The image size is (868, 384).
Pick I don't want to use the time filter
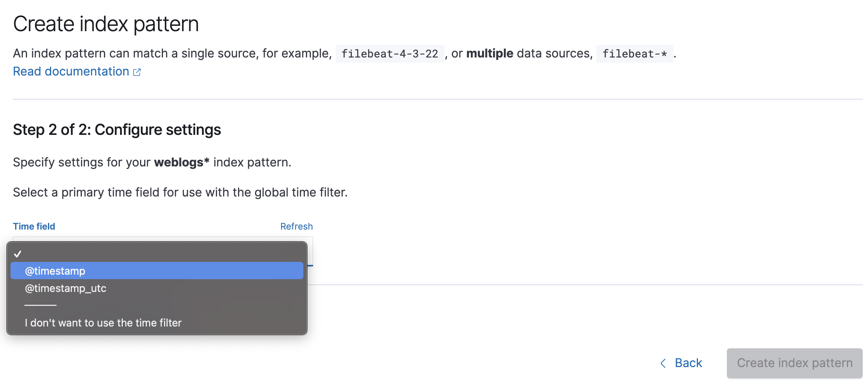157,323
